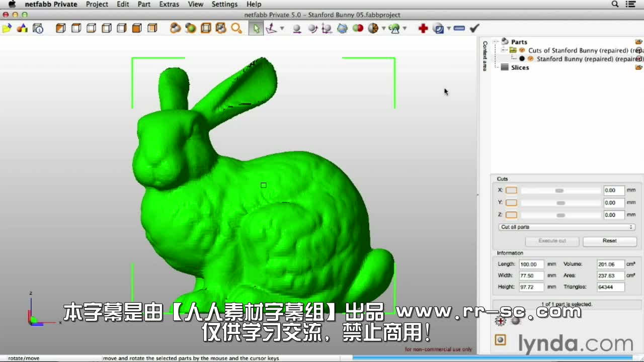Image resolution: width=644 pixels, height=362 pixels.
Task: Open dropdown next to blue disc icon
Action: click(448, 28)
